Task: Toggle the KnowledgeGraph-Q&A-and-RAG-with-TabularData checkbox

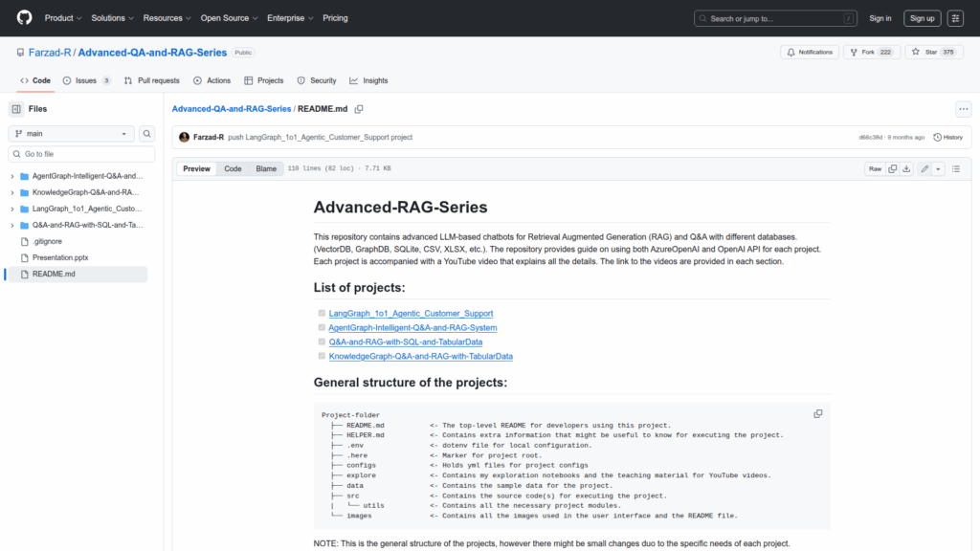Action: coord(322,357)
